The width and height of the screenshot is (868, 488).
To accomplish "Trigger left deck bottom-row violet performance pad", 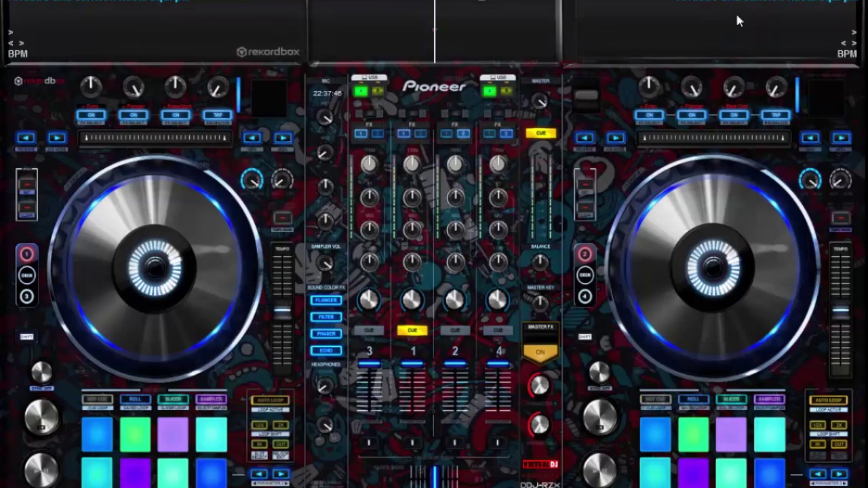I will 135,473.
